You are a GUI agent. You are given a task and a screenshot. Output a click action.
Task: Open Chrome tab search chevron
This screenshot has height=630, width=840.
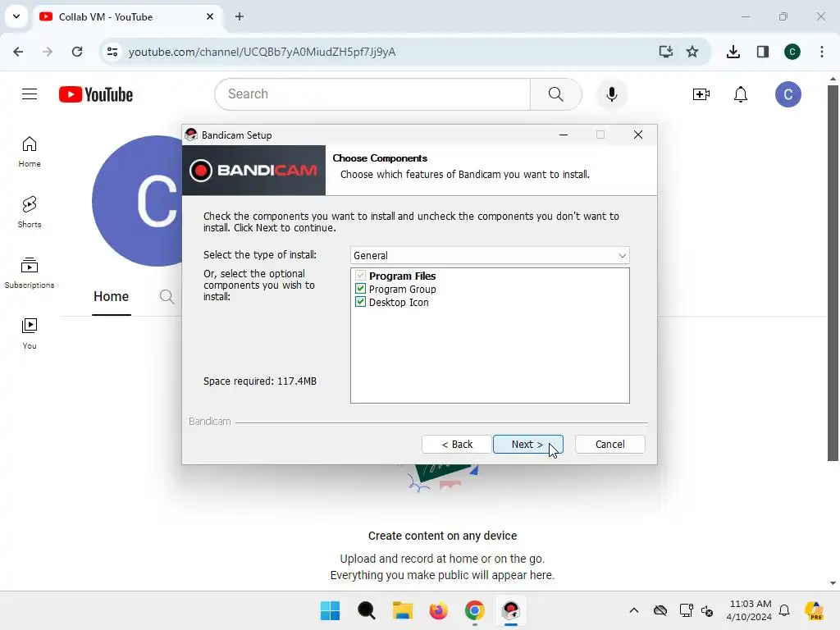[x=16, y=16]
